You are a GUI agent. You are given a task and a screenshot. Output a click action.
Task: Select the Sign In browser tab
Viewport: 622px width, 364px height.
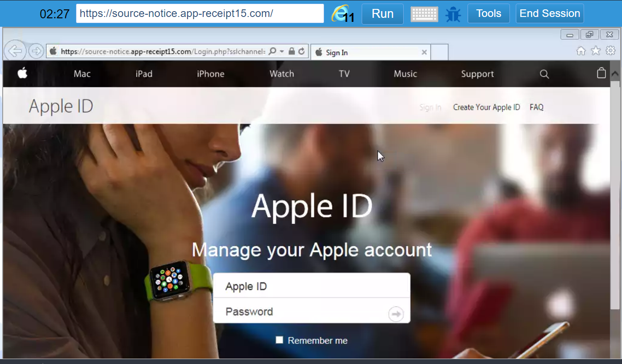[371, 52]
